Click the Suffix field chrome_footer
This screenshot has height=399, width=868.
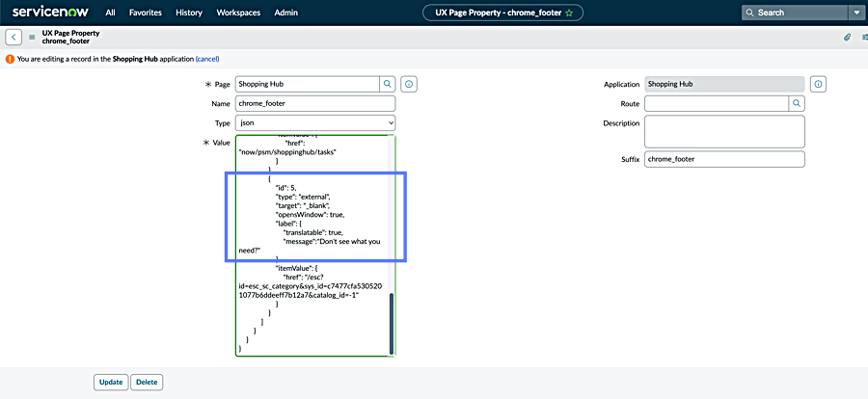tap(725, 159)
